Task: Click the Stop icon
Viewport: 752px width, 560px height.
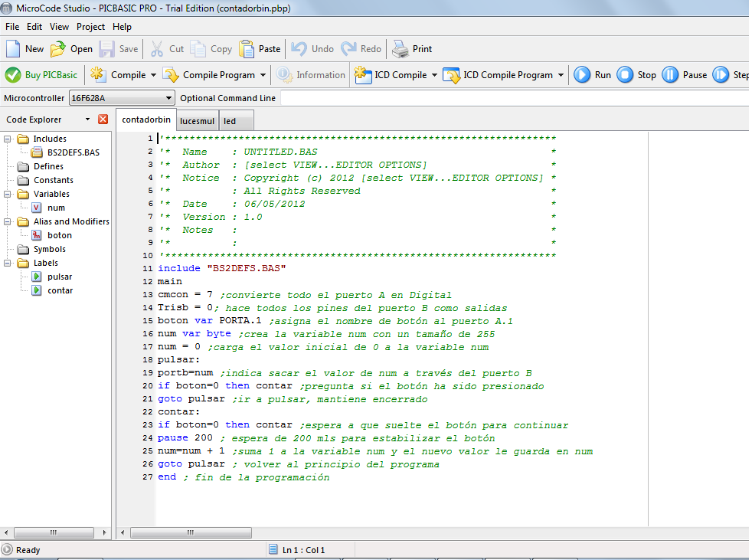Action: pos(625,75)
